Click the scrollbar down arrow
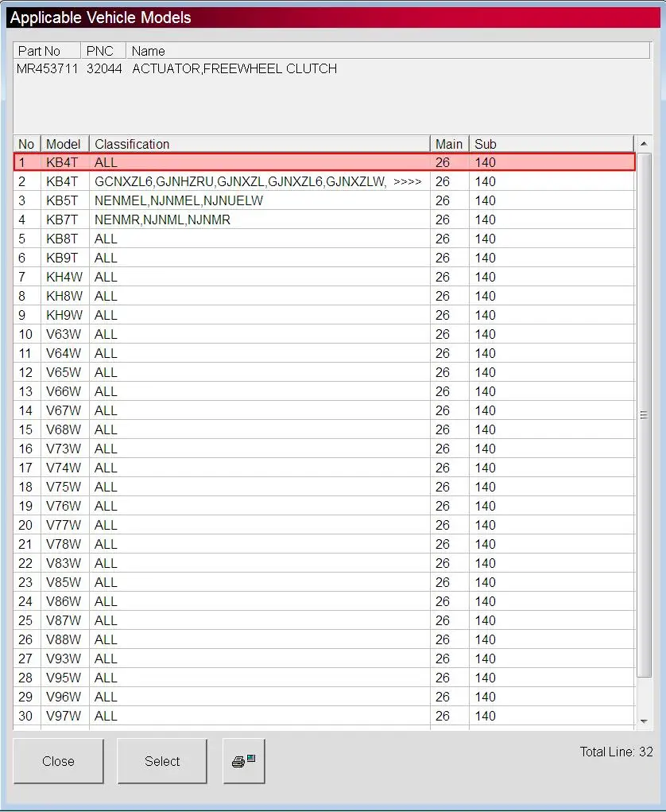This screenshot has height=812, width=666. pyautogui.click(x=644, y=721)
